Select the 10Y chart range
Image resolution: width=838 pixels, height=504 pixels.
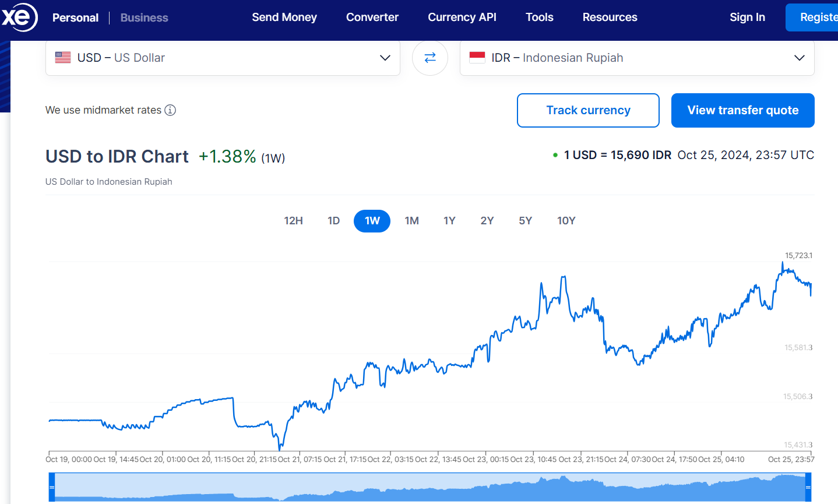coord(566,221)
